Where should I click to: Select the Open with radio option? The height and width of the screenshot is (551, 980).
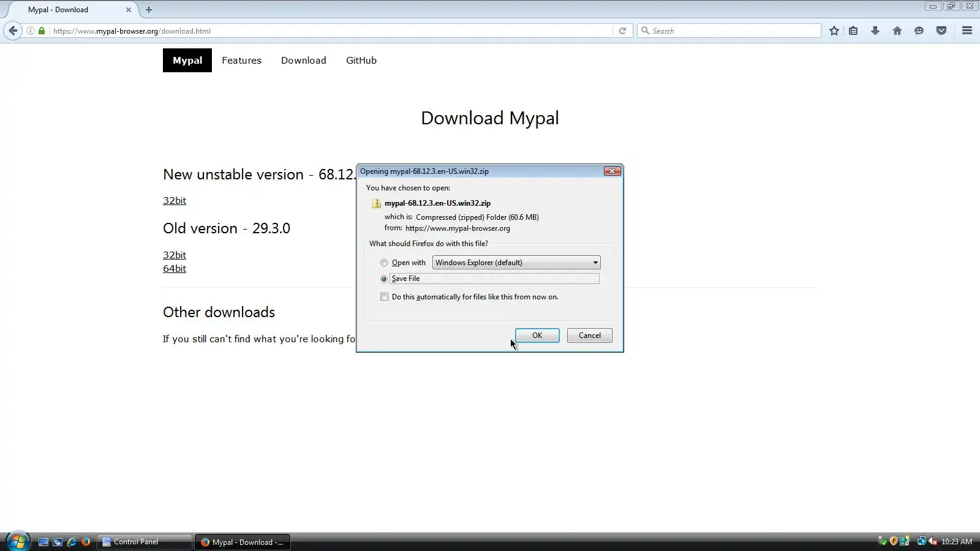(384, 263)
